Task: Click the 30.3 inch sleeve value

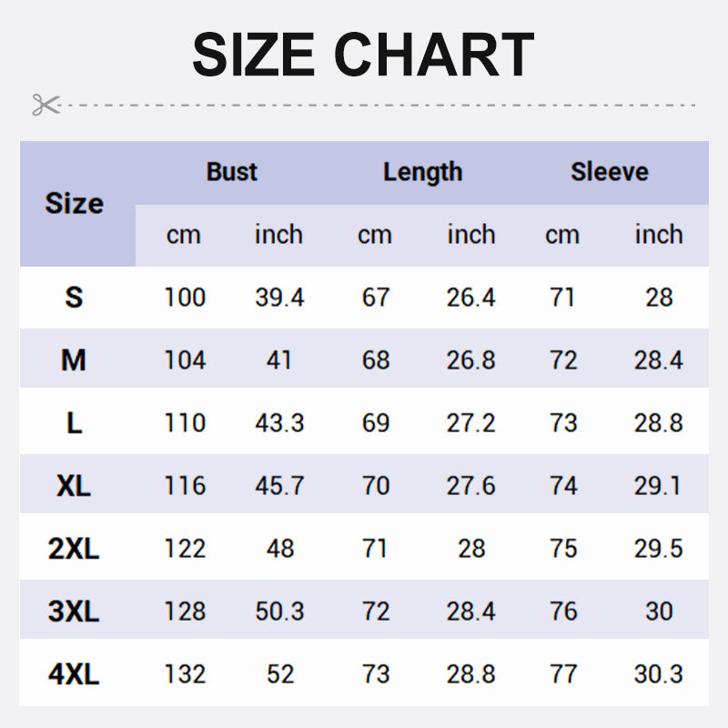Action: click(x=658, y=674)
